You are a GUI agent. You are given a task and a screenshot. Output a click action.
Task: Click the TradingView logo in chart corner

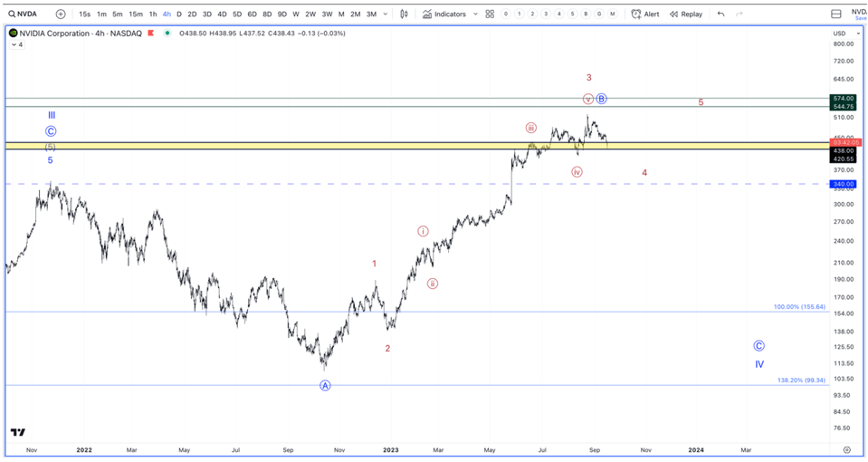(18, 433)
